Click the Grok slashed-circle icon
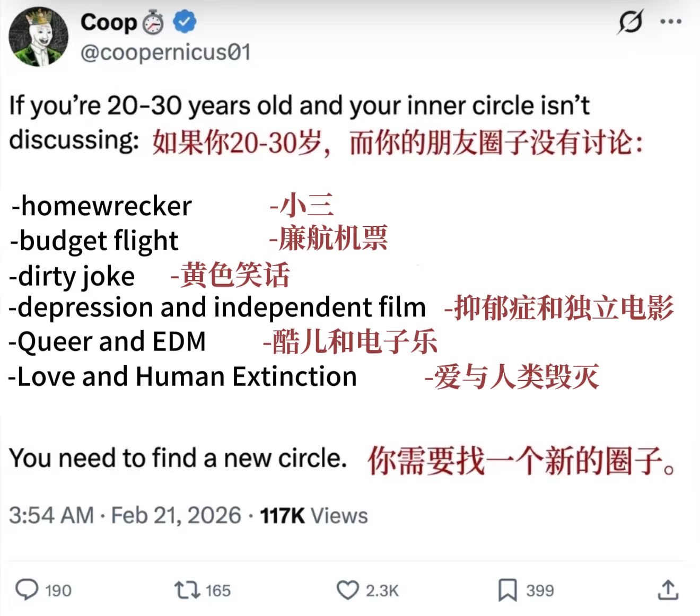The height and width of the screenshot is (616, 700). [631, 22]
